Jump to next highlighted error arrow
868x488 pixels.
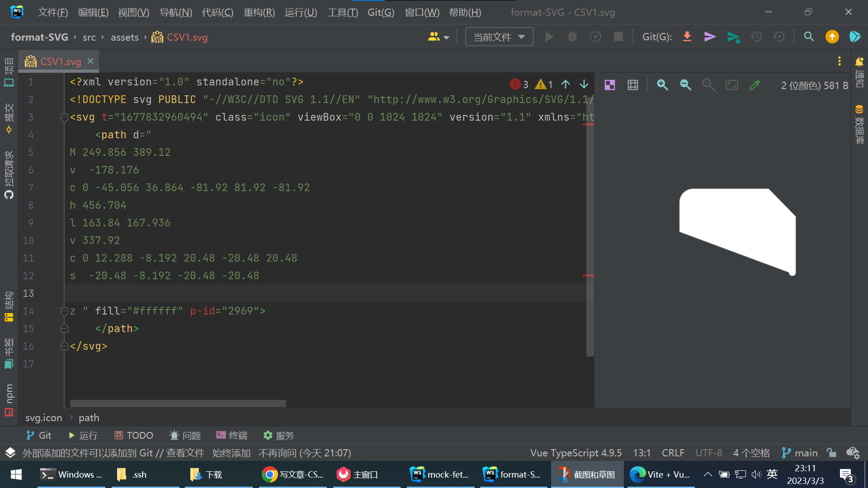click(584, 84)
